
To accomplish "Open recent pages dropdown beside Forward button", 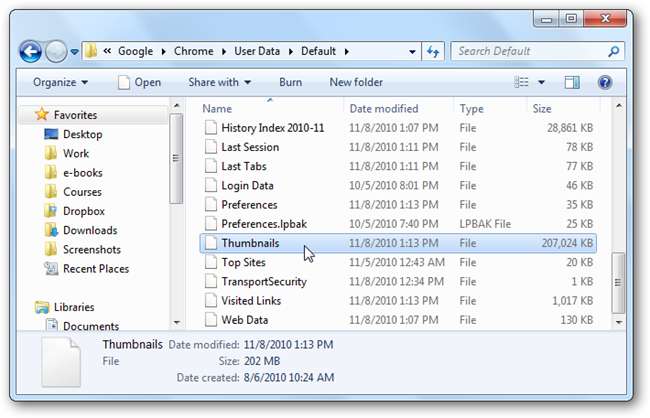I will click(75, 52).
